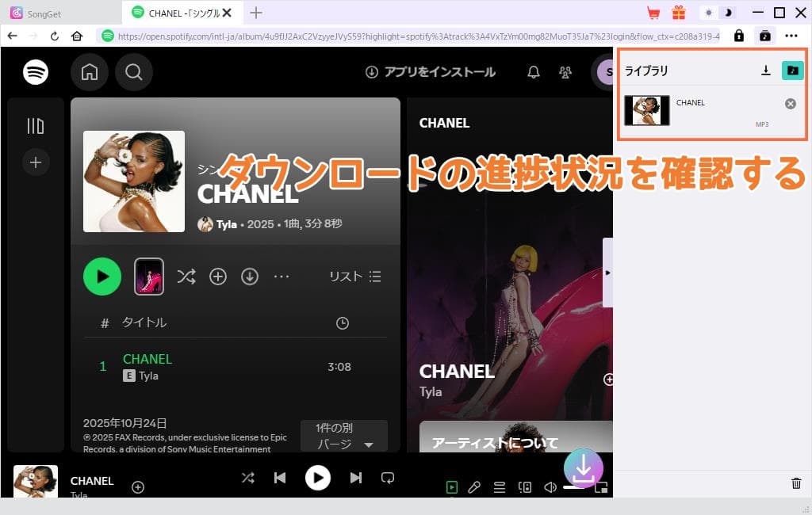Image resolution: width=812 pixels, height=515 pixels.
Task: Open the browser three-dot menu
Action: coord(791,36)
